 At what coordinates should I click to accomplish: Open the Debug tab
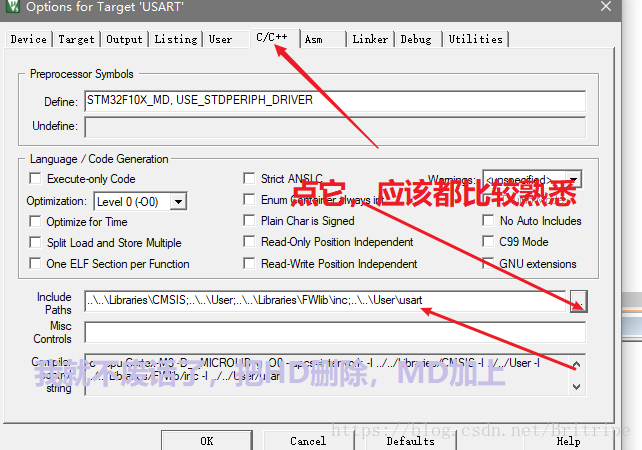[x=416, y=39]
